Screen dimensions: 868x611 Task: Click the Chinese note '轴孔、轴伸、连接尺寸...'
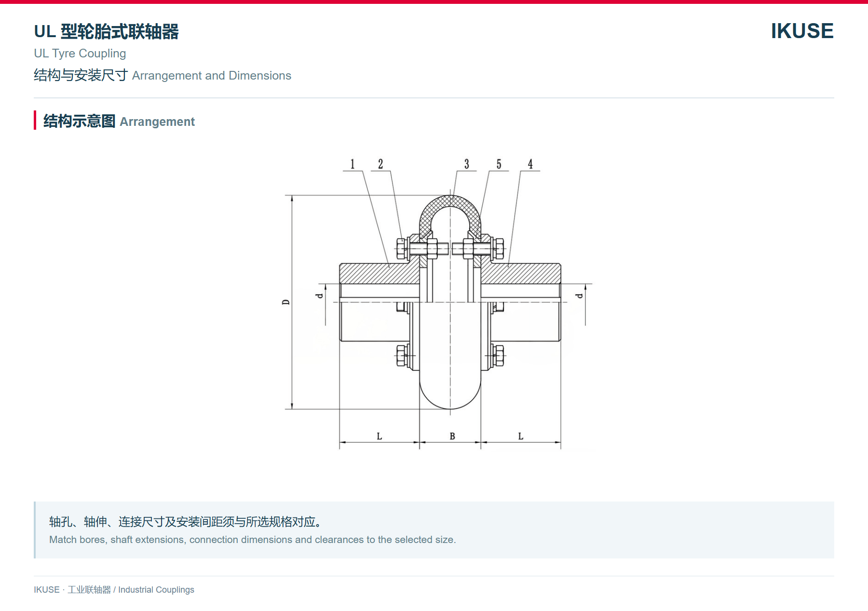tap(185, 522)
